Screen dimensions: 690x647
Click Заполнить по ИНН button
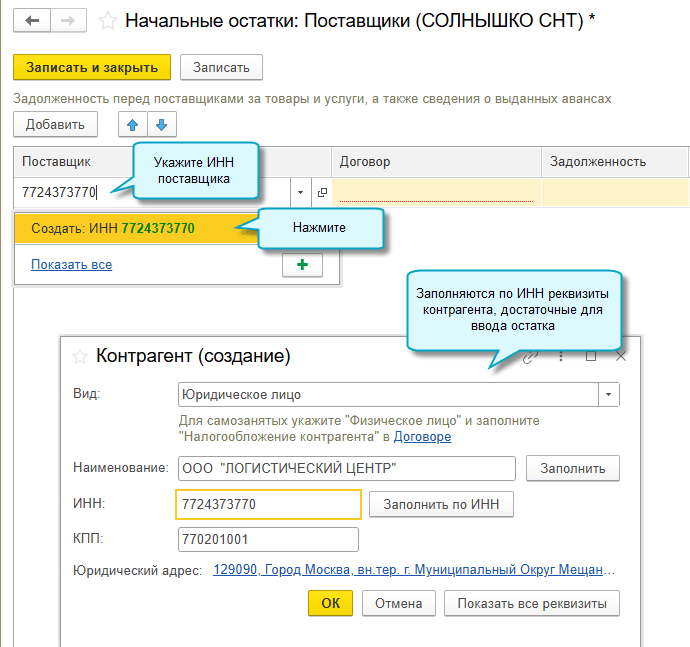441,504
